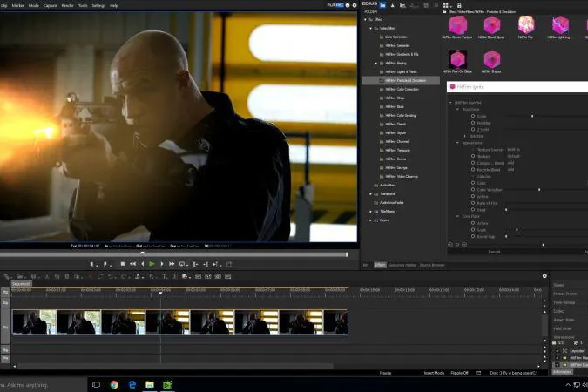The image size is (588, 392).
Task: Select the AudioFilters folder
Action: pyautogui.click(x=388, y=186)
